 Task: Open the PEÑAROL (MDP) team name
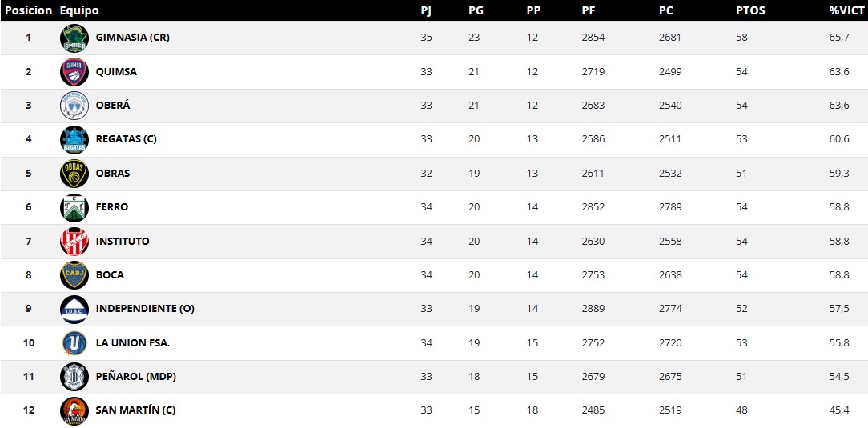pos(135,377)
